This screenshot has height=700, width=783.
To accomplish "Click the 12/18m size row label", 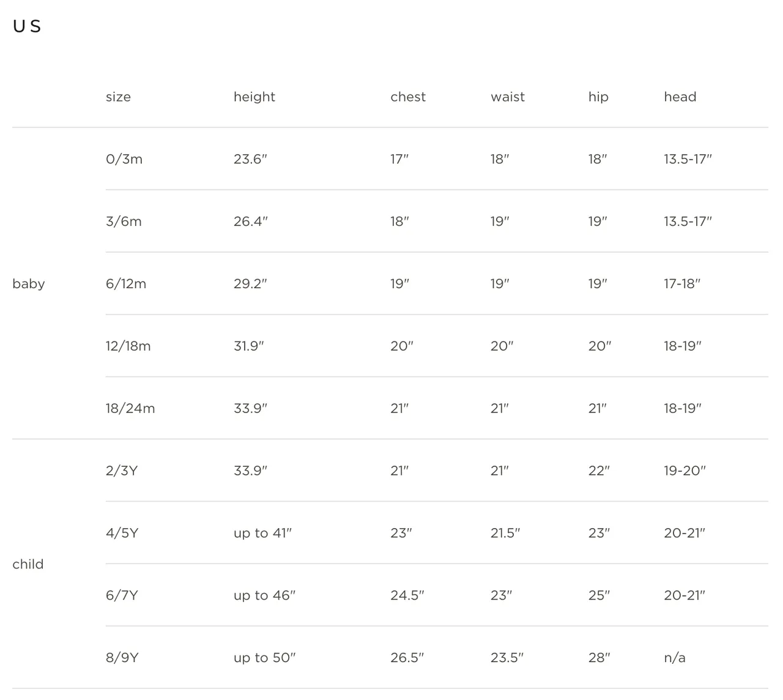I will click(128, 346).
